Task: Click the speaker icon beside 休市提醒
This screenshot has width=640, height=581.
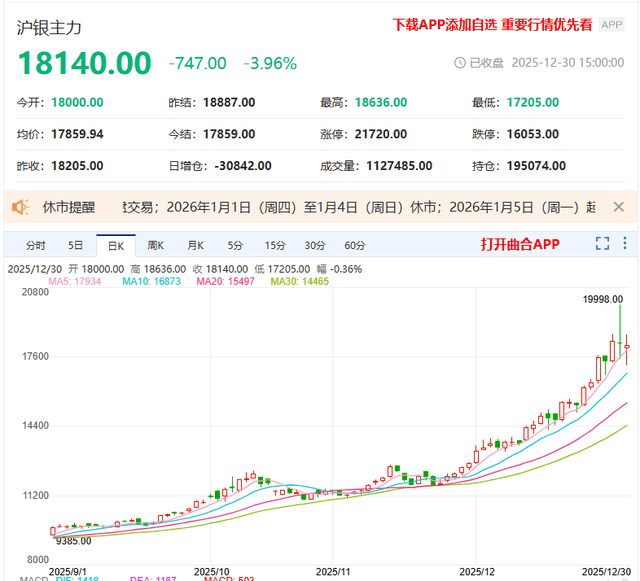Action: coord(21,207)
